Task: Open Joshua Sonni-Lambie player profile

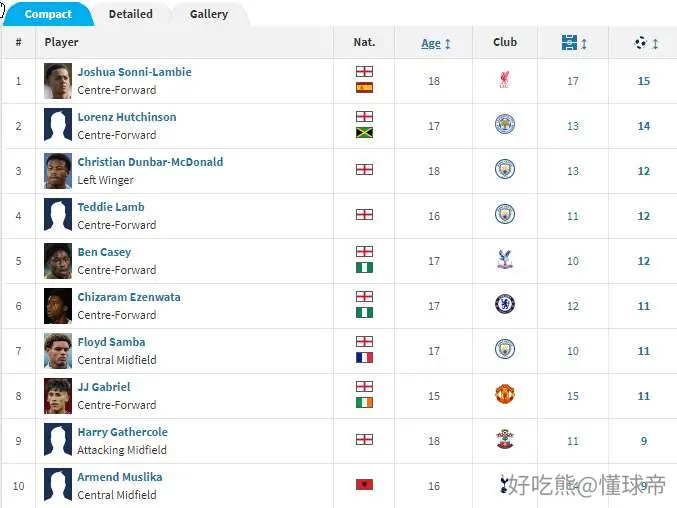Action: tap(134, 72)
